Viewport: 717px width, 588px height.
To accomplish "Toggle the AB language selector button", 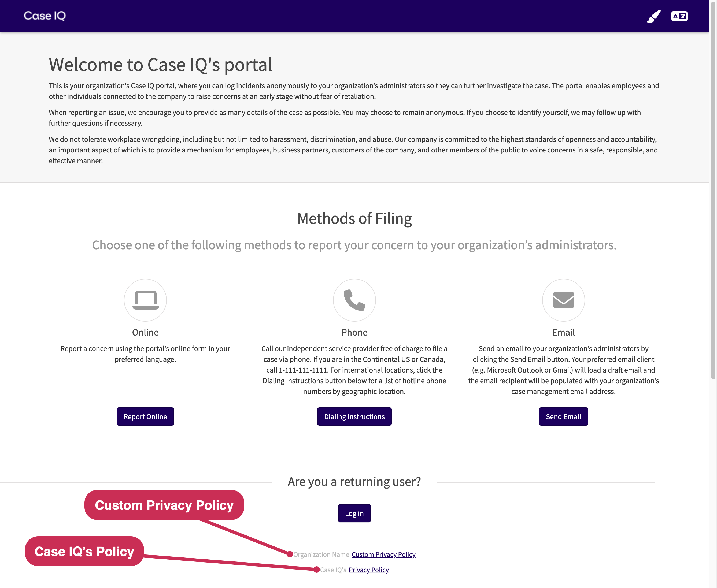I will [x=679, y=16].
